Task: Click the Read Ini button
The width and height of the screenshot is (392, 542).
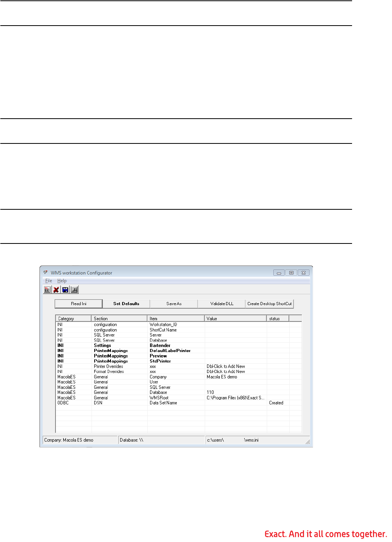Action: [x=79, y=304]
